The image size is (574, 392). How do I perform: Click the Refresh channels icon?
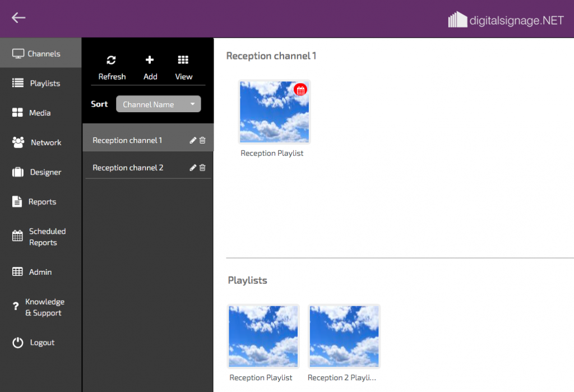pos(112,61)
